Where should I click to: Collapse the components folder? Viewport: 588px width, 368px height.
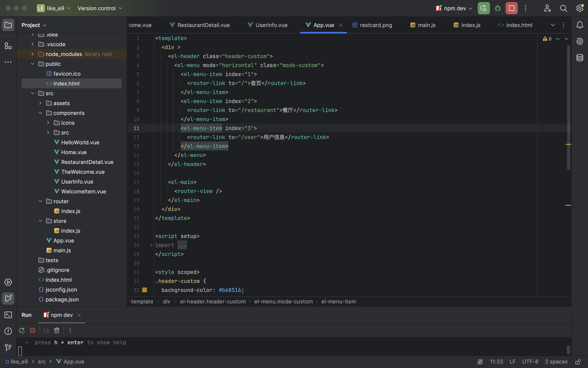pos(40,113)
